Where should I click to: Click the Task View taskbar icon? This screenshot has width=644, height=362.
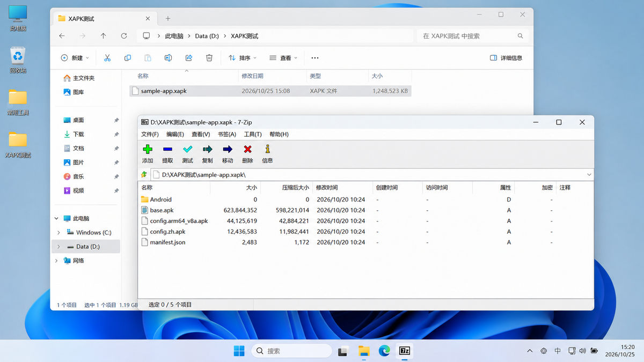[x=343, y=351]
